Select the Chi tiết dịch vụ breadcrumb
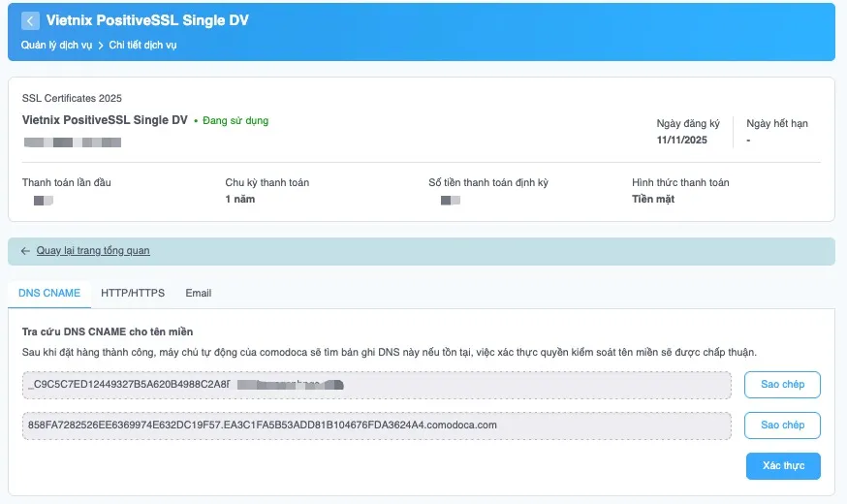This screenshot has height=504, width=847. tap(142, 45)
